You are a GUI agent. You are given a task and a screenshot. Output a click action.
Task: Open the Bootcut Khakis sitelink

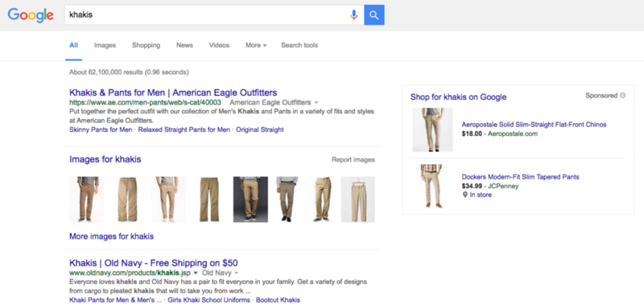coord(278,300)
